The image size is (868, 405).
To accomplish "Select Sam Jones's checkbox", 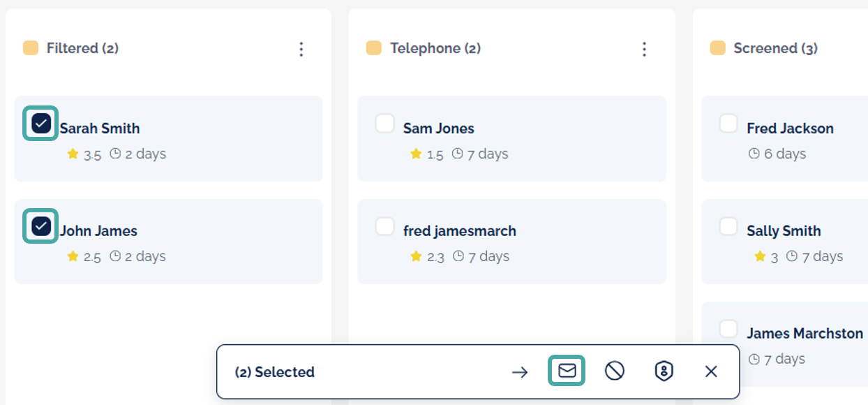I will click(384, 124).
